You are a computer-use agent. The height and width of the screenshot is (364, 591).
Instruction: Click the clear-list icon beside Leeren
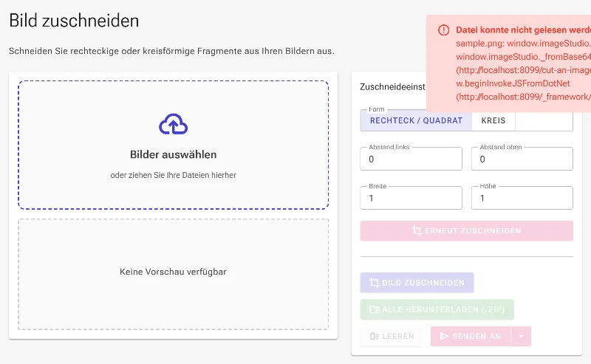point(374,336)
